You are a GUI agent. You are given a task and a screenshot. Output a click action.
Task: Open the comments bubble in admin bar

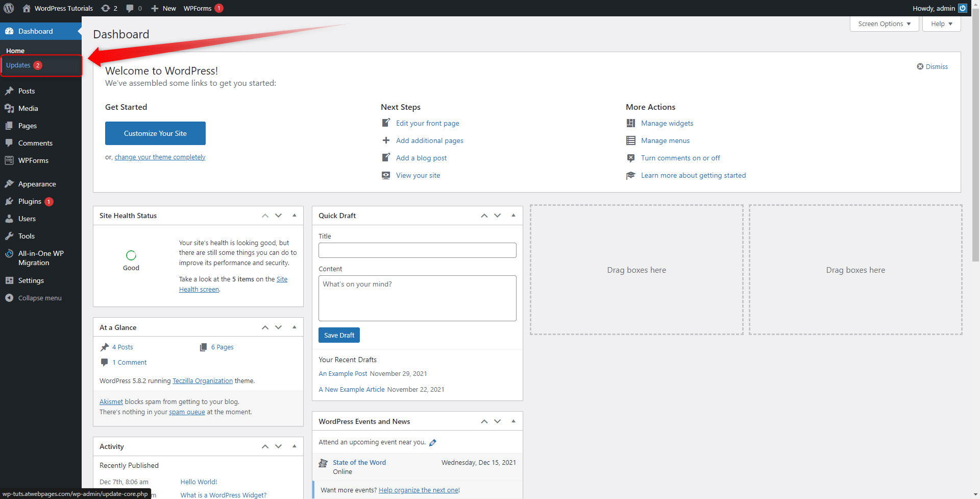tap(130, 8)
